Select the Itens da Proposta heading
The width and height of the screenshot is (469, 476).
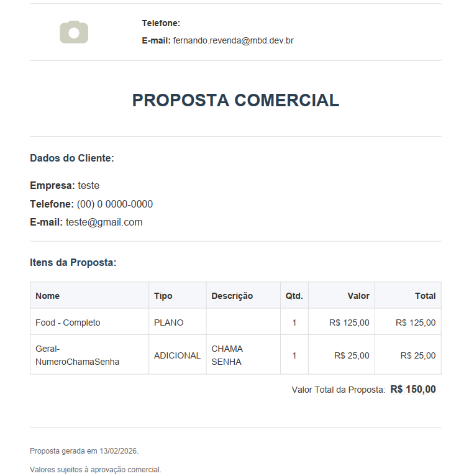pyautogui.click(x=73, y=263)
